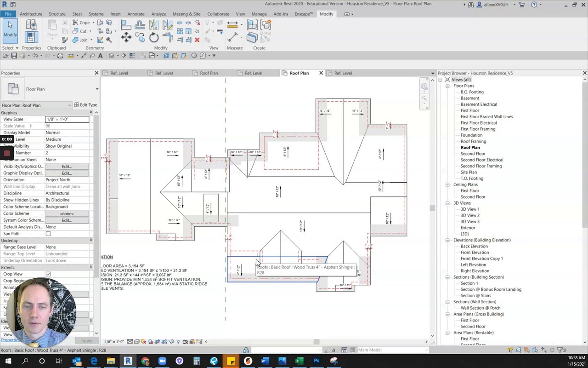Click the Edit Type button

pyautogui.click(x=86, y=105)
